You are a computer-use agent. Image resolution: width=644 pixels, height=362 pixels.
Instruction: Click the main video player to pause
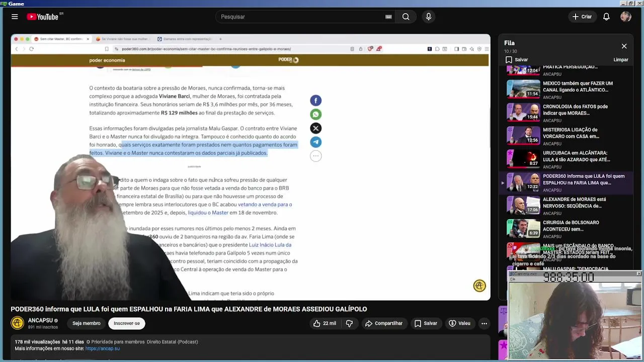pyautogui.click(x=251, y=167)
